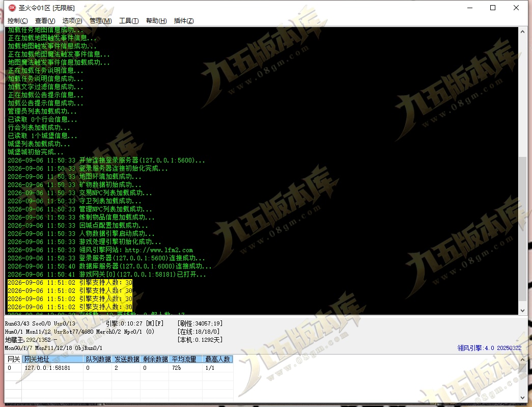Viewport: 532px width, 407px height.
Task: Click the 队列数据 column header
Action: [98, 359]
